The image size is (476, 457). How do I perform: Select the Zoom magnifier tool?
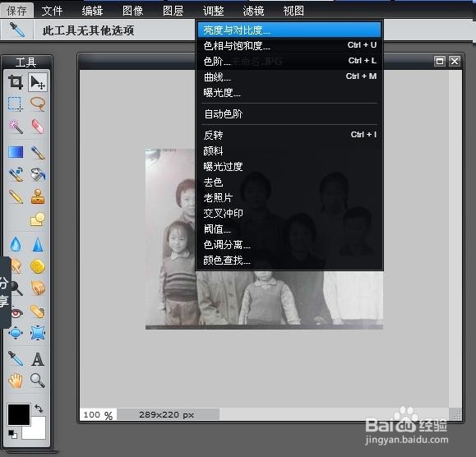(x=38, y=381)
